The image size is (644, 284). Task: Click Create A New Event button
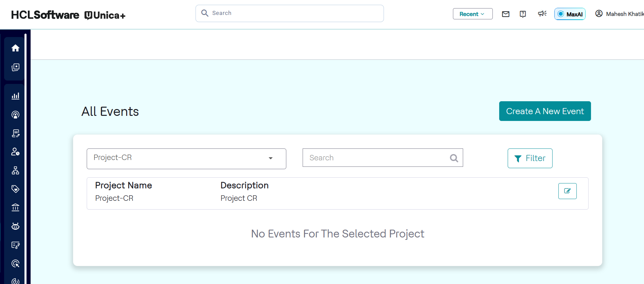pyautogui.click(x=545, y=111)
